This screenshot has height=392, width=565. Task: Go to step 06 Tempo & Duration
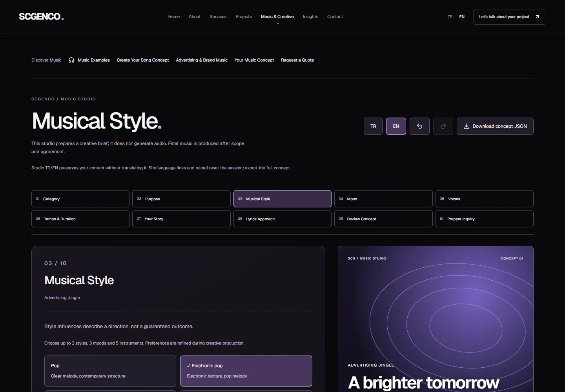80,219
